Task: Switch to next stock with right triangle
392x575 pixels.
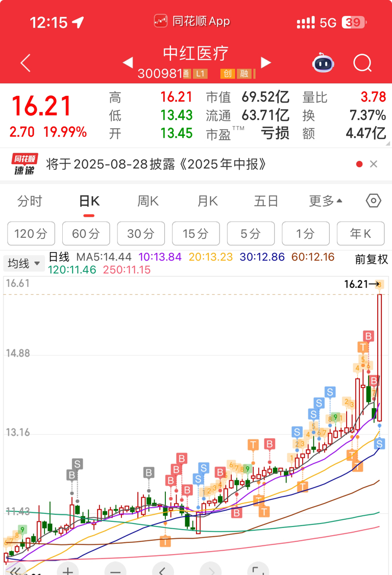Action: click(266, 62)
